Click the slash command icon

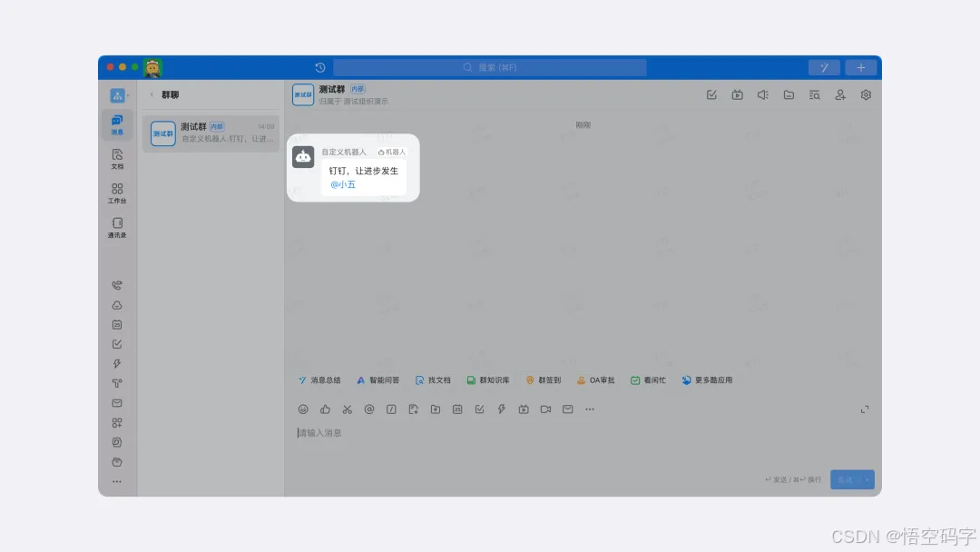point(391,409)
